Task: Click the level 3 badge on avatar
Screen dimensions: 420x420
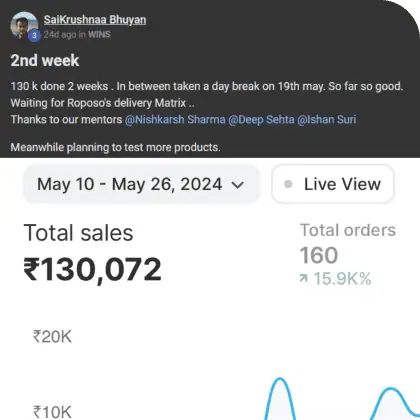Action: coord(34,36)
